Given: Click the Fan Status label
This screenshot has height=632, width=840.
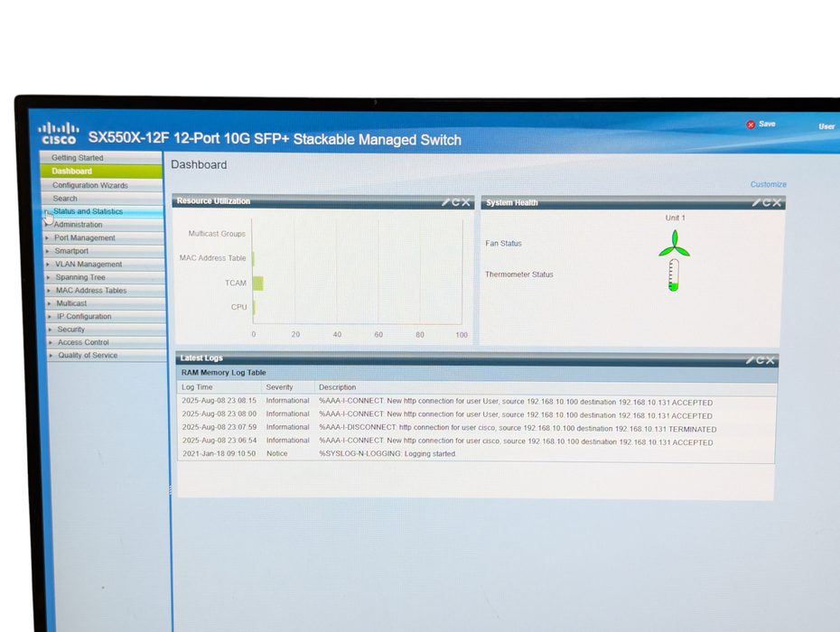Looking at the screenshot, I should coord(504,243).
